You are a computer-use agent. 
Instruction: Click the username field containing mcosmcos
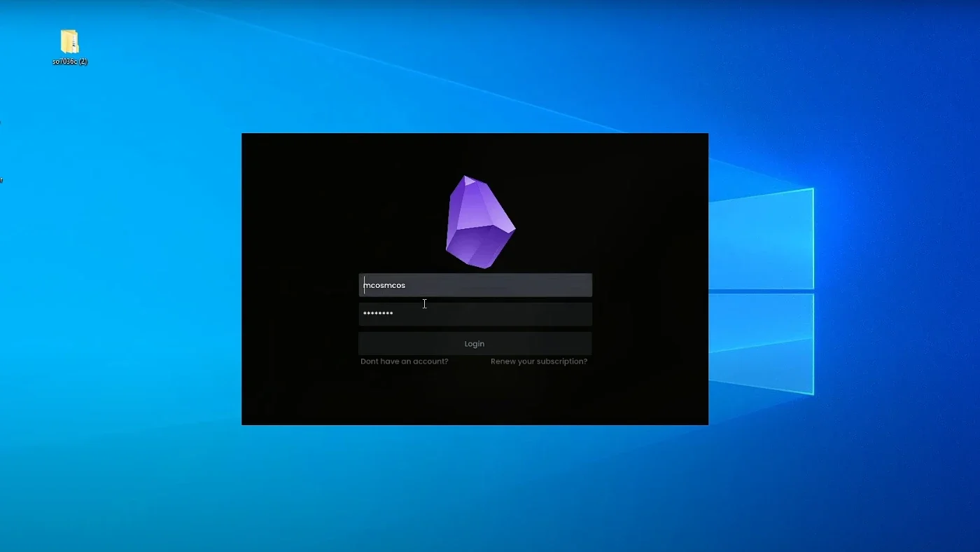click(475, 285)
